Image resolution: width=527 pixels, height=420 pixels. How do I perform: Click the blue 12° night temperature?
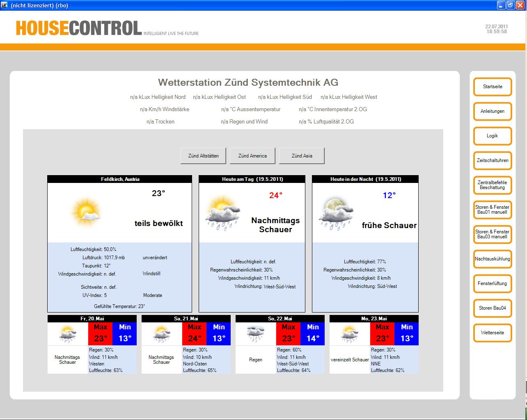click(389, 196)
